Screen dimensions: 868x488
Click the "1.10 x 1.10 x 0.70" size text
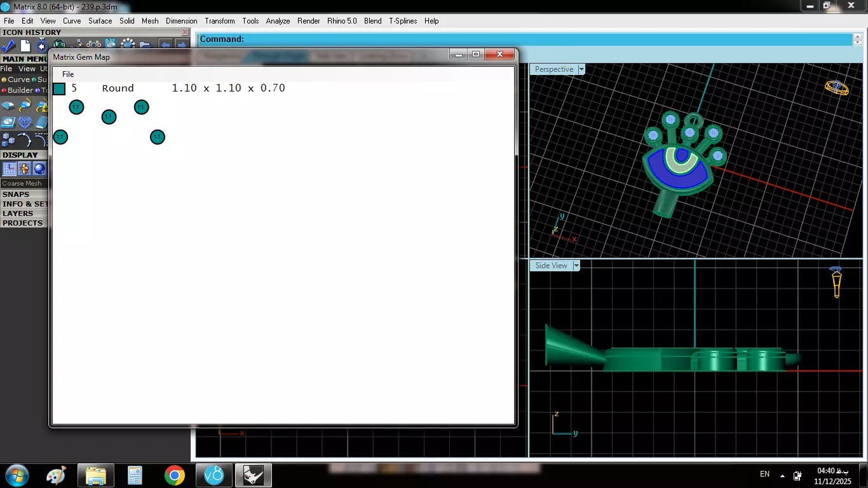229,88
